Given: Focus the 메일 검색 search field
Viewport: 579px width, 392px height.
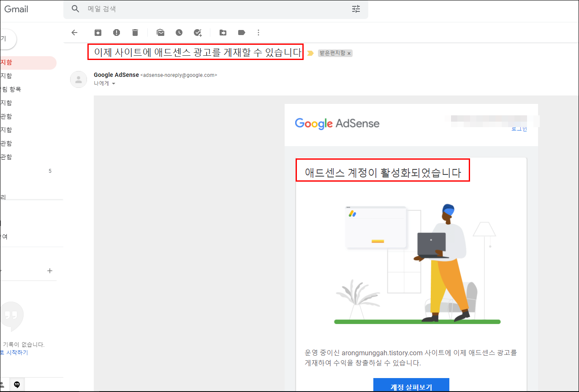Looking at the screenshot, I should pos(215,9).
